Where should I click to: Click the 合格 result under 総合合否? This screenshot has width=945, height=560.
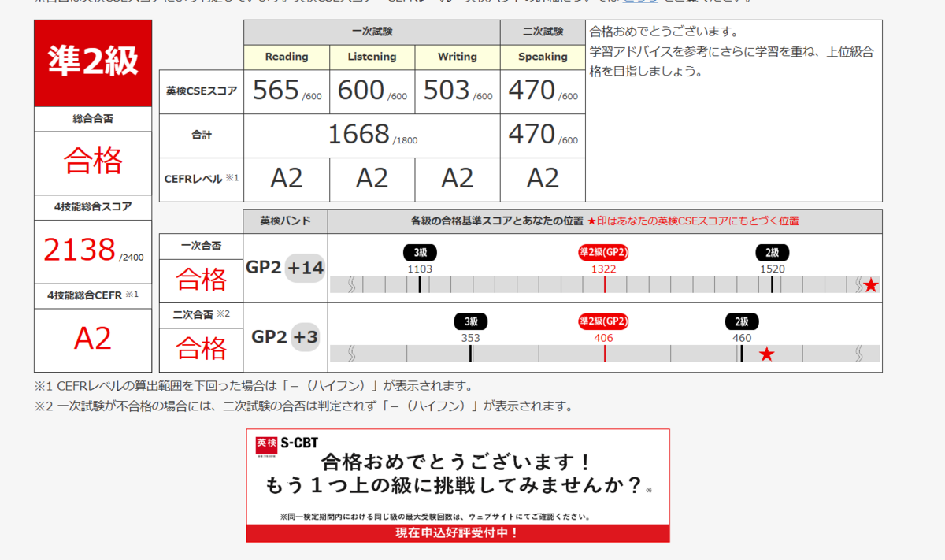(93, 161)
